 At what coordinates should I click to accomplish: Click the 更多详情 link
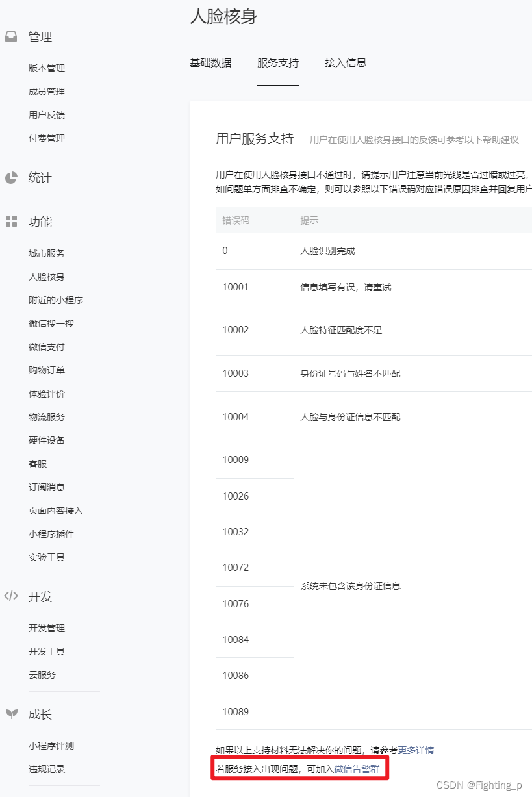(x=416, y=750)
